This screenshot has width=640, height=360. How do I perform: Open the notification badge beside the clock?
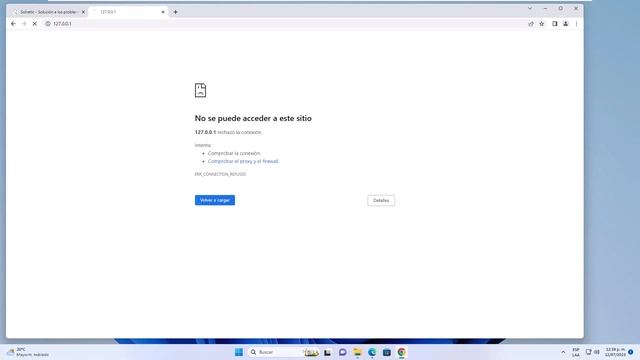tap(631, 352)
